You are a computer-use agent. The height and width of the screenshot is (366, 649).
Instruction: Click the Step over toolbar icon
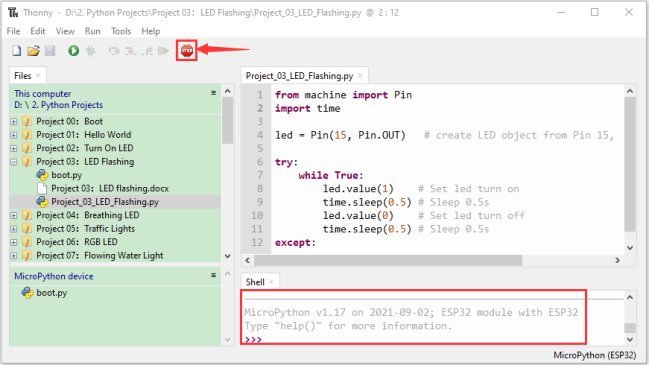(x=114, y=51)
